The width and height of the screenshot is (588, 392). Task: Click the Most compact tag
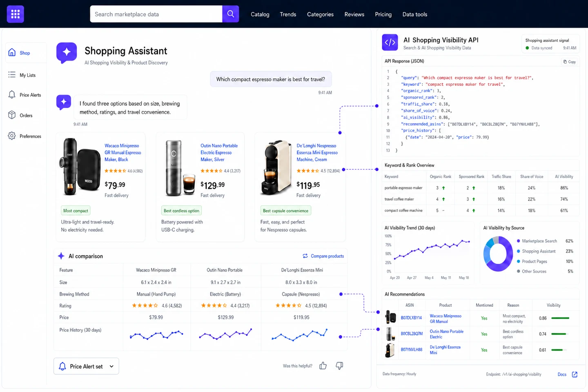point(76,211)
